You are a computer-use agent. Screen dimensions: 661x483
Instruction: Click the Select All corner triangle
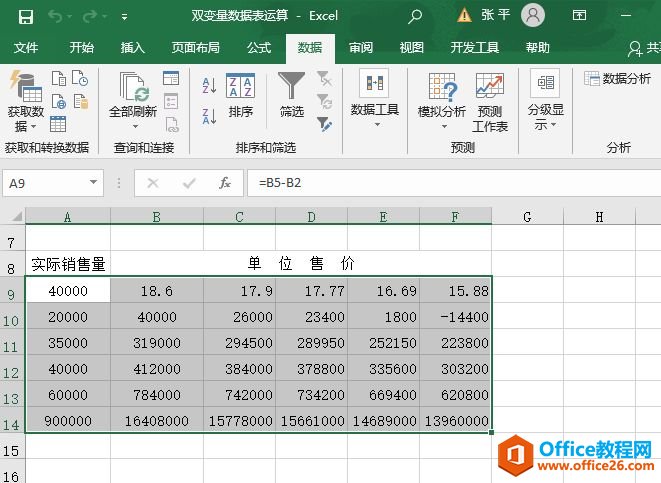17,217
